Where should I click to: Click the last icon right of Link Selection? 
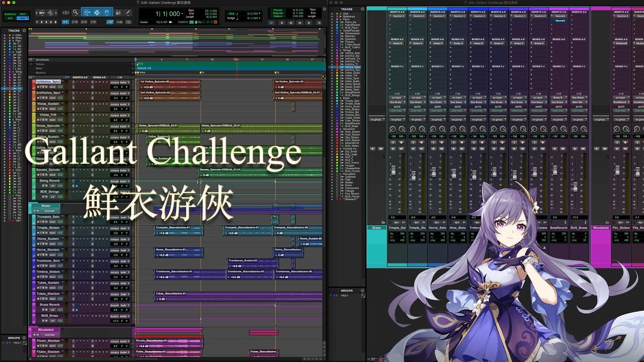[x=128, y=22]
